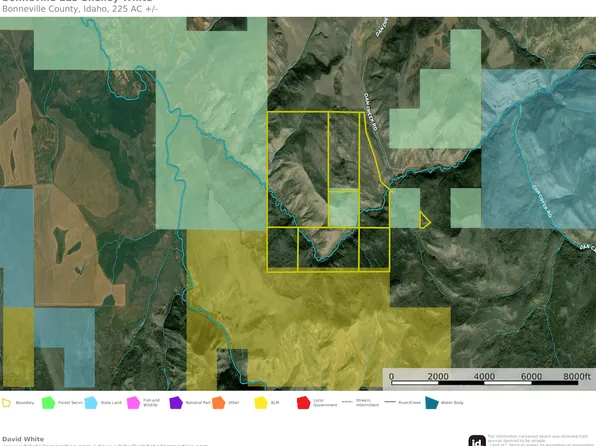Click the black and white scale bar

pos(485,383)
